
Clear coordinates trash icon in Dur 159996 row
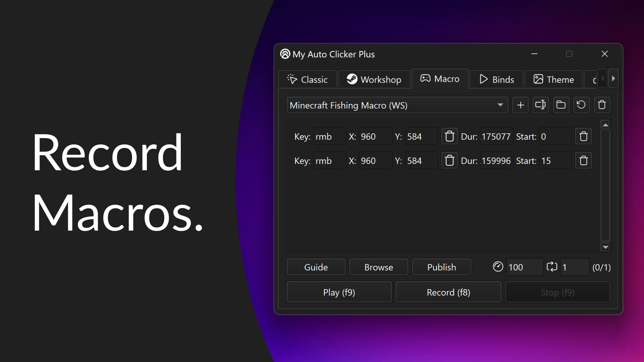(x=449, y=161)
